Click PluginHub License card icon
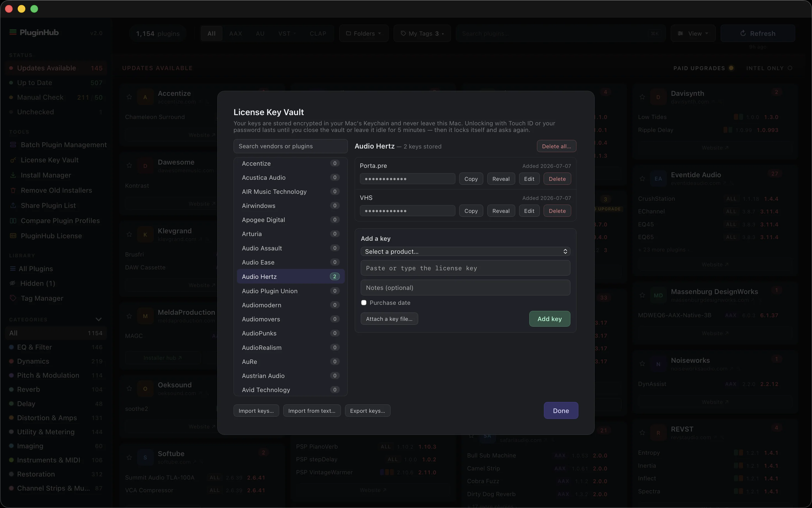This screenshot has width=812, height=508. pyautogui.click(x=13, y=236)
